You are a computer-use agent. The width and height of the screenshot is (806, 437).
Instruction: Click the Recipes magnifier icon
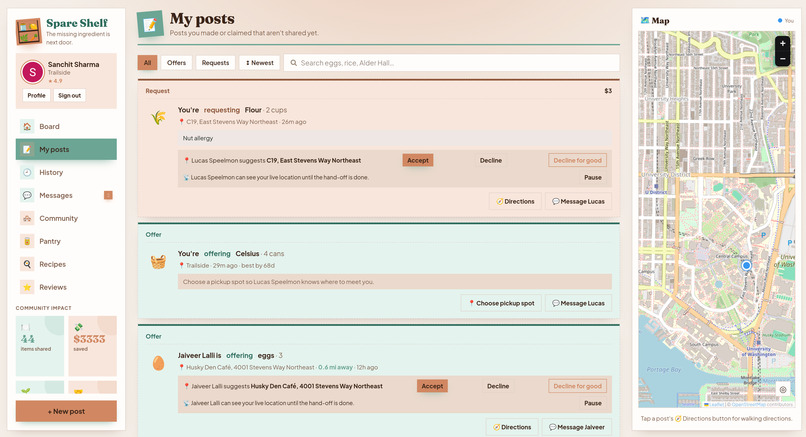pos(27,264)
